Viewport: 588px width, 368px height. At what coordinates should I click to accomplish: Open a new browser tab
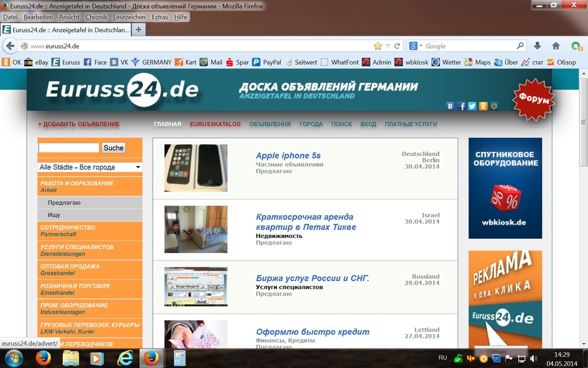point(138,30)
